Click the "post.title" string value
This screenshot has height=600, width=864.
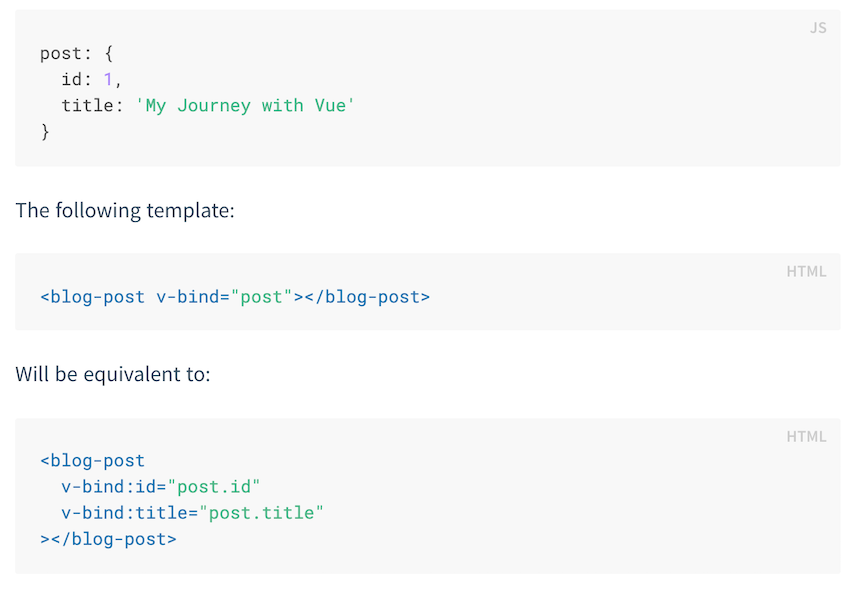click(x=262, y=513)
